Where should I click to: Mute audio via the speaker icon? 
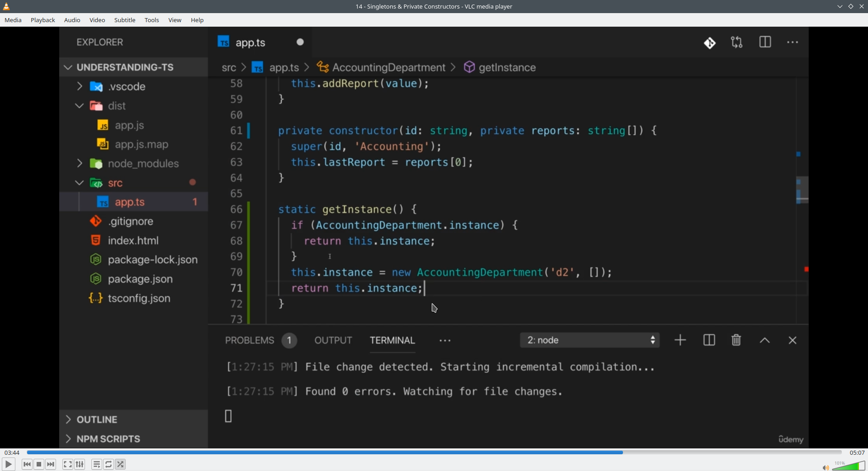point(826,467)
